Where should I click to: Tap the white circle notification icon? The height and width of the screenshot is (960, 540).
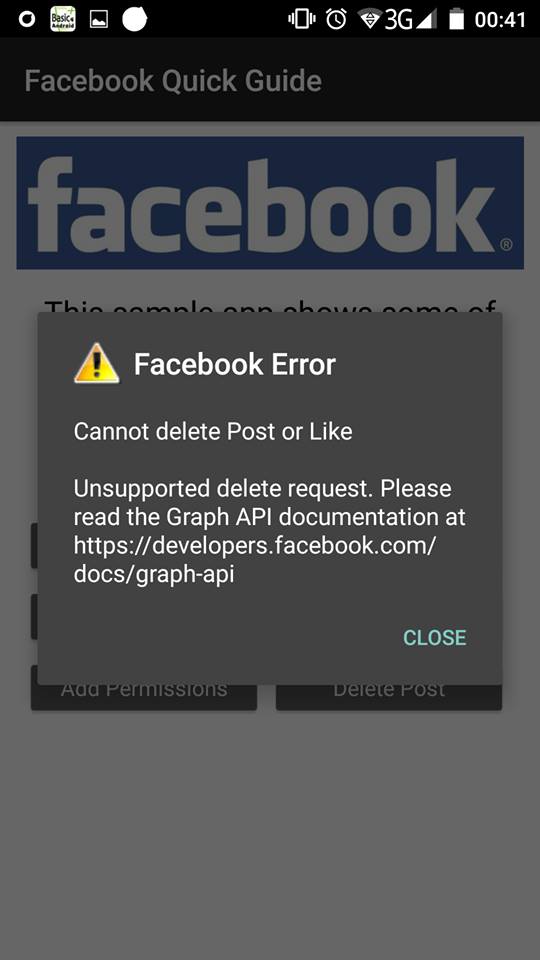135,19
